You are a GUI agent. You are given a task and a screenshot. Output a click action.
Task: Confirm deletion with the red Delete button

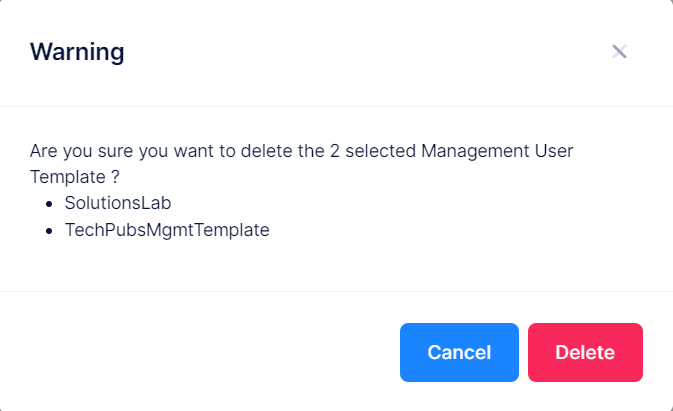click(x=585, y=352)
